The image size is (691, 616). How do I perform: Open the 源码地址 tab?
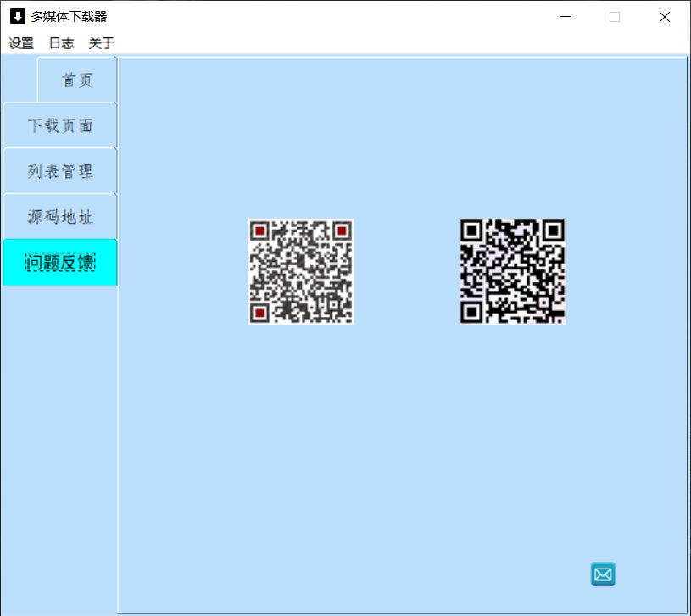coord(60,217)
